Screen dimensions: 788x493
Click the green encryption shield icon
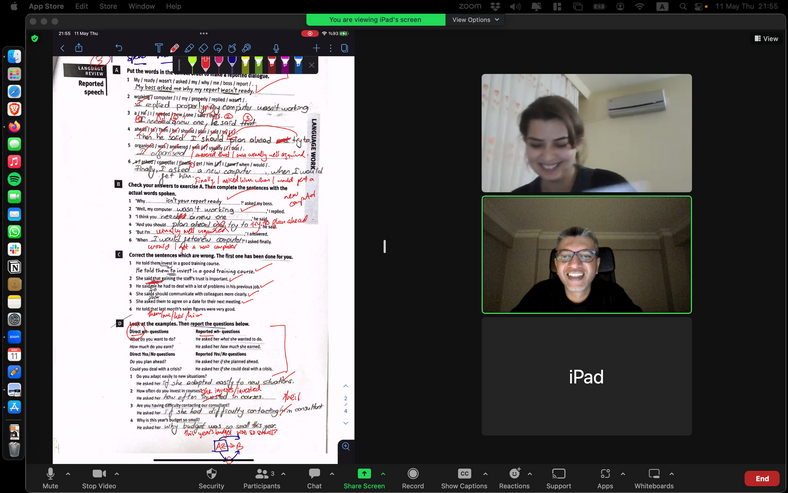35,38
